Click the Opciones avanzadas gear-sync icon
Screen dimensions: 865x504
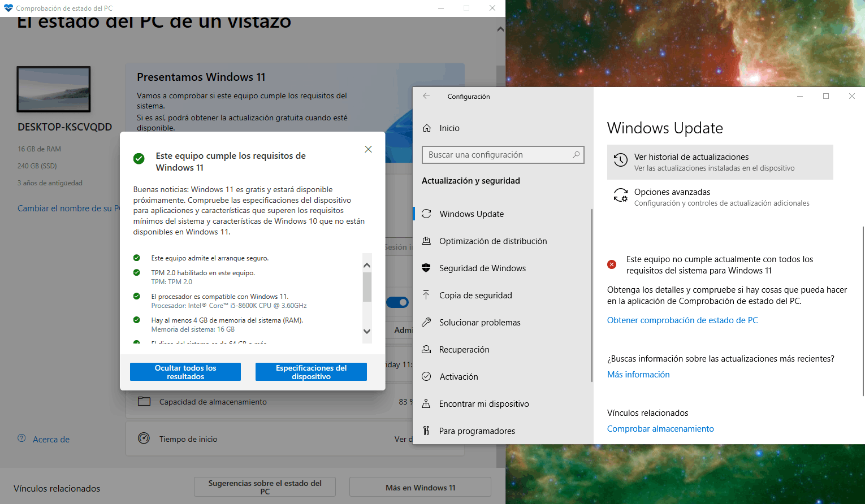click(x=621, y=195)
